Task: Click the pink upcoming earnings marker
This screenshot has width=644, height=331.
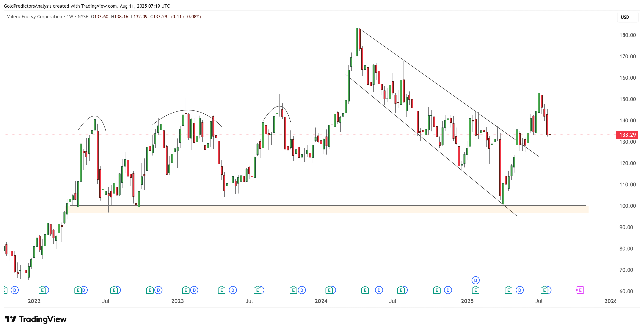Action: click(x=580, y=290)
